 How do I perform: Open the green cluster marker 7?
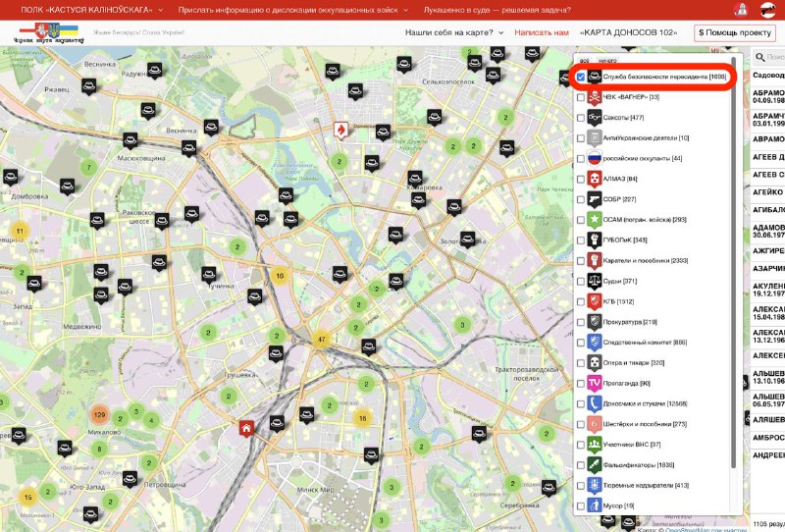88,167
